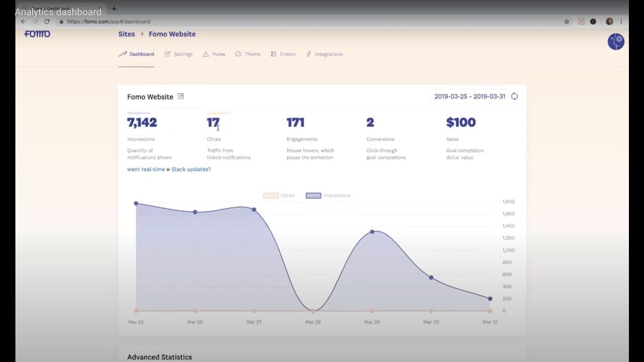Click the Advanced Statistics heading
The width and height of the screenshot is (644, 362).
159,357
